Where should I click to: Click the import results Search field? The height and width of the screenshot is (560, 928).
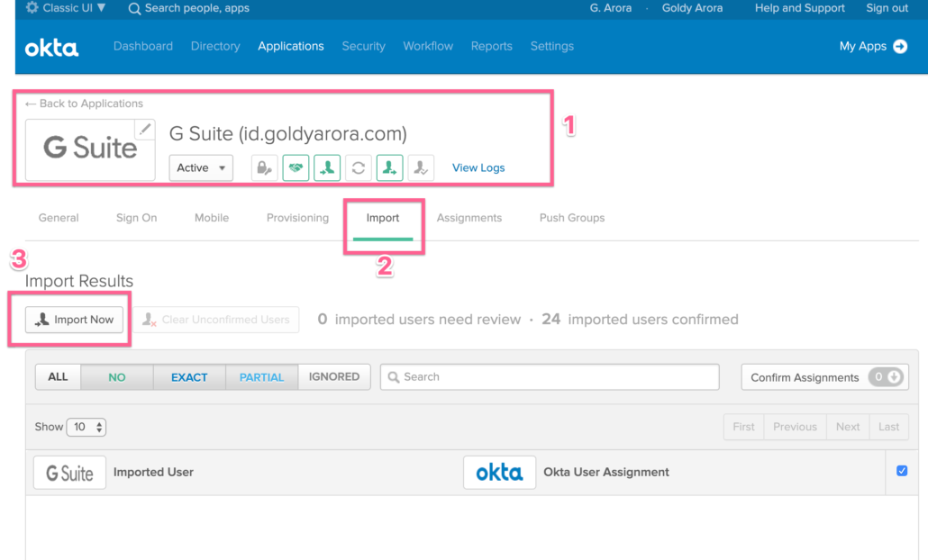coord(550,376)
